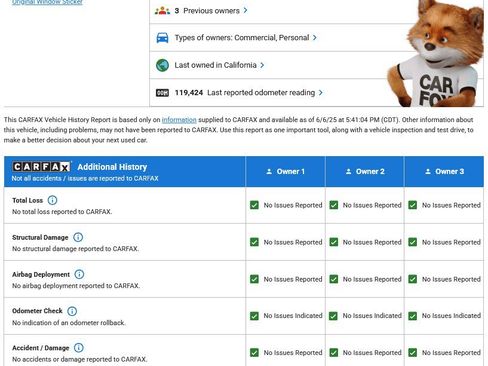Screen dimensions: 488x366
Task: Open '3 Previous owners' text link
Action: click(x=207, y=11)
